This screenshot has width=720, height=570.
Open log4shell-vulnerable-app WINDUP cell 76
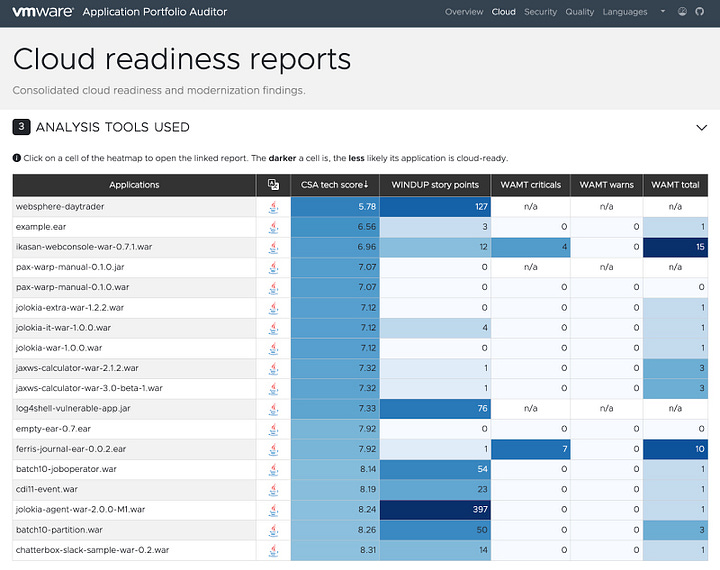pyautogui.click(x=435, y=408)
